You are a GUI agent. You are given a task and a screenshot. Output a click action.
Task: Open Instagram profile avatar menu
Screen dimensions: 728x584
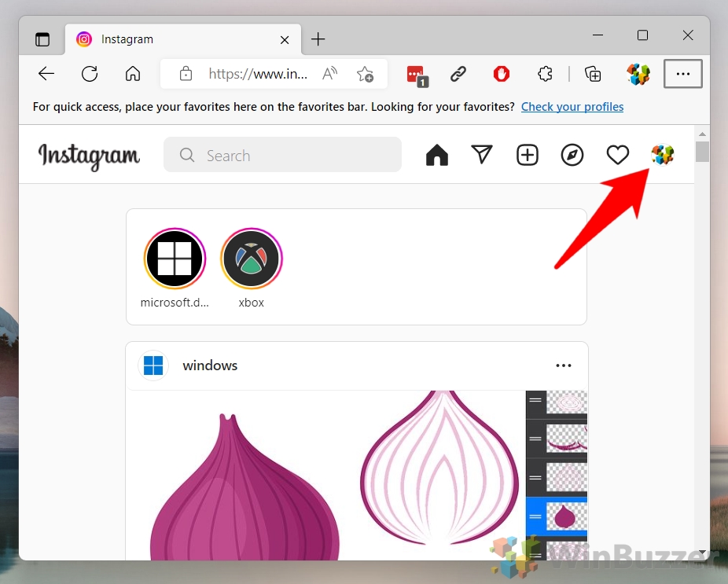click(663, 155)
